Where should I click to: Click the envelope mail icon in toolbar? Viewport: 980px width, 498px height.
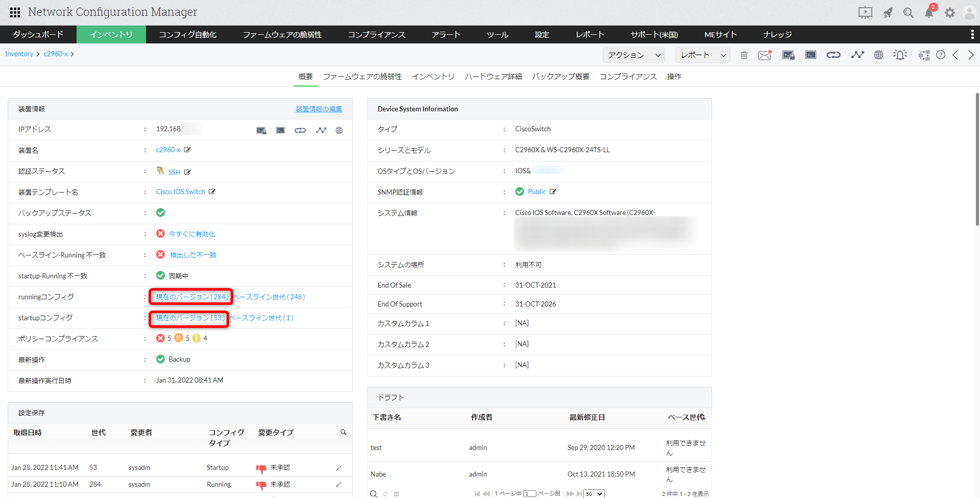pyautogui.click(x=765, y=55)
